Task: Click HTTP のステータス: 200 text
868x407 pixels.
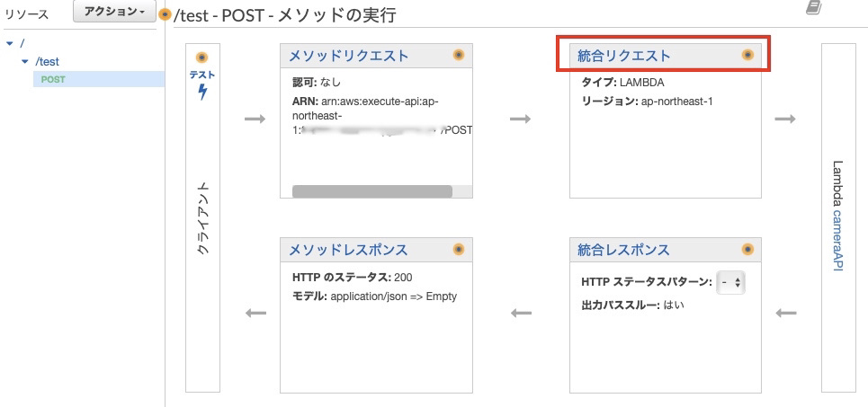Action: [352, 277]
